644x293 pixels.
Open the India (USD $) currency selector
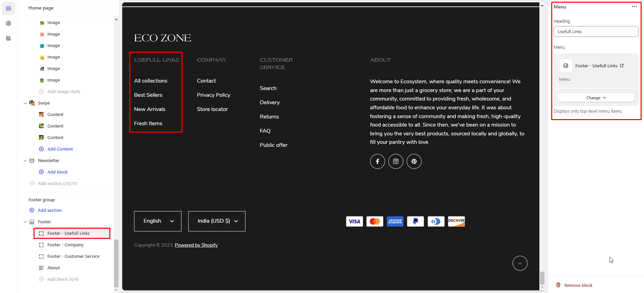(x=217, y=221)
